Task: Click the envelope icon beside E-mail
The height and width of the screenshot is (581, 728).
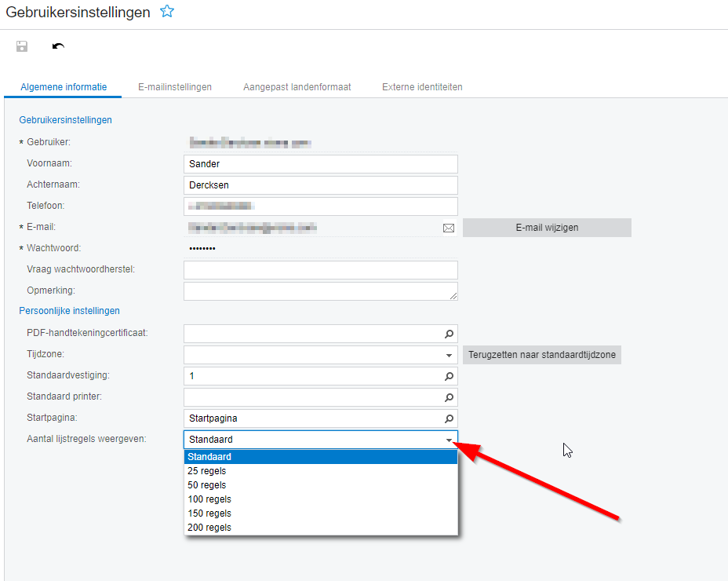Action: (x=449, y=228)
